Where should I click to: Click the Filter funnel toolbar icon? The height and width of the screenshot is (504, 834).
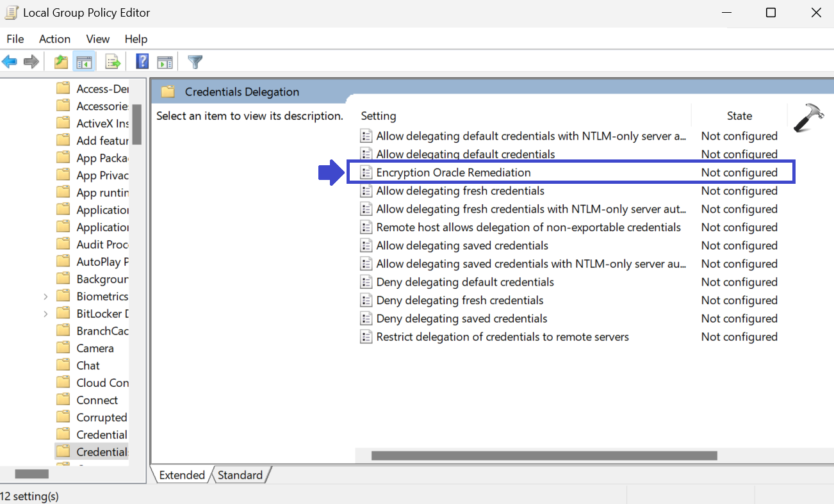click(x=195, y=62)
